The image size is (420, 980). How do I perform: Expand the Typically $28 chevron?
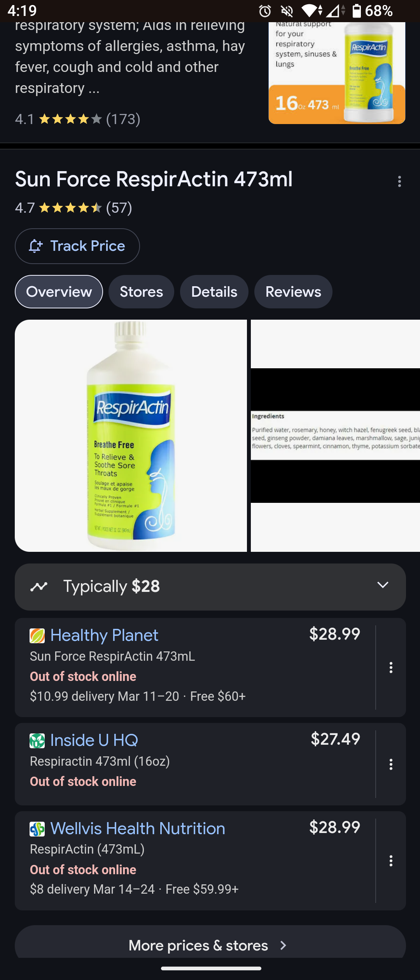(x=383, y=585)
